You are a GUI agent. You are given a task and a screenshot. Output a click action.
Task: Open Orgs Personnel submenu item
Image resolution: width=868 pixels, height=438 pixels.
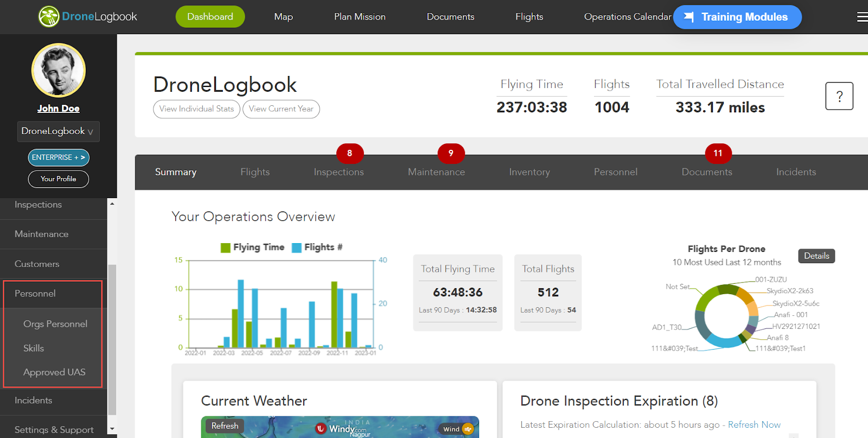coord(55,324)
